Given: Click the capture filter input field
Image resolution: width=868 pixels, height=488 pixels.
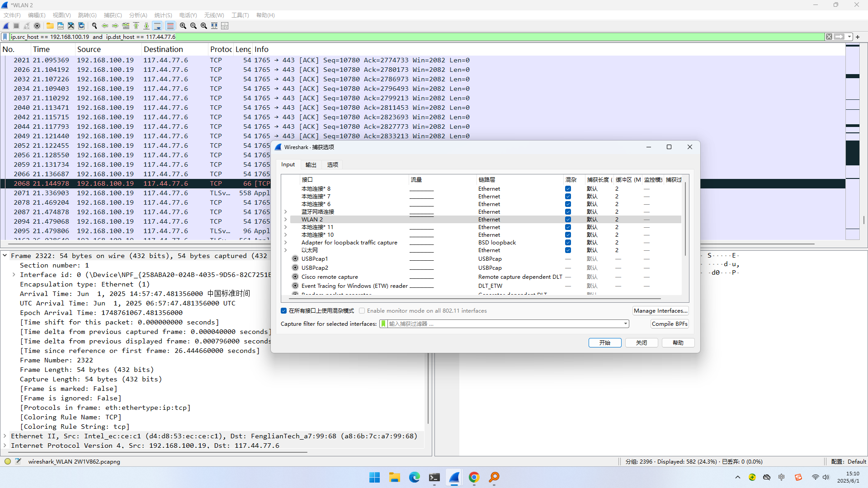Looking at the screenshot, I should pyautogui.click(x=504, y=324).
